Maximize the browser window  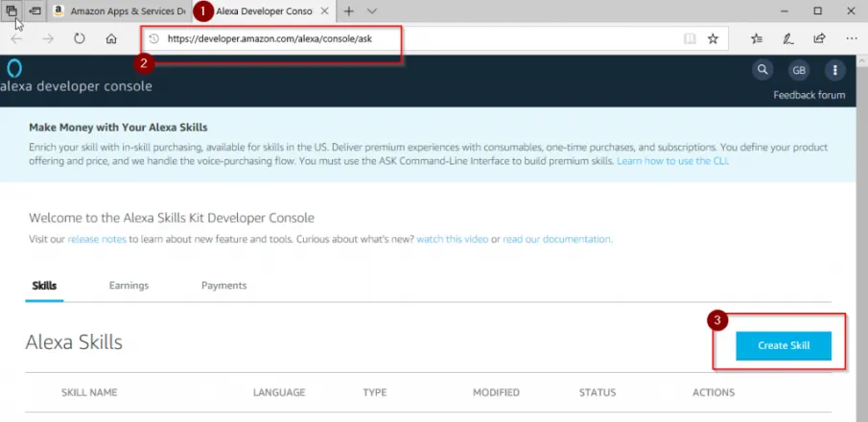tap(817, 11)
